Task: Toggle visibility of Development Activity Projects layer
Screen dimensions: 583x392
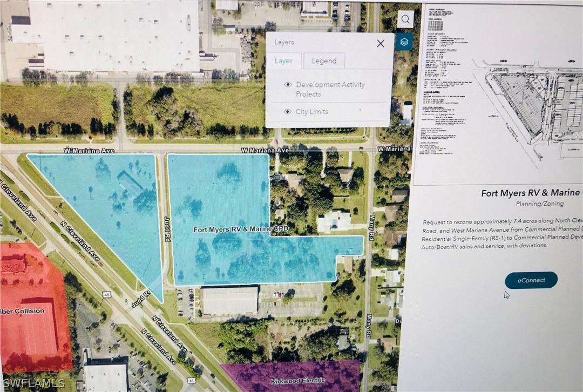Action: (x=287, y=84)
